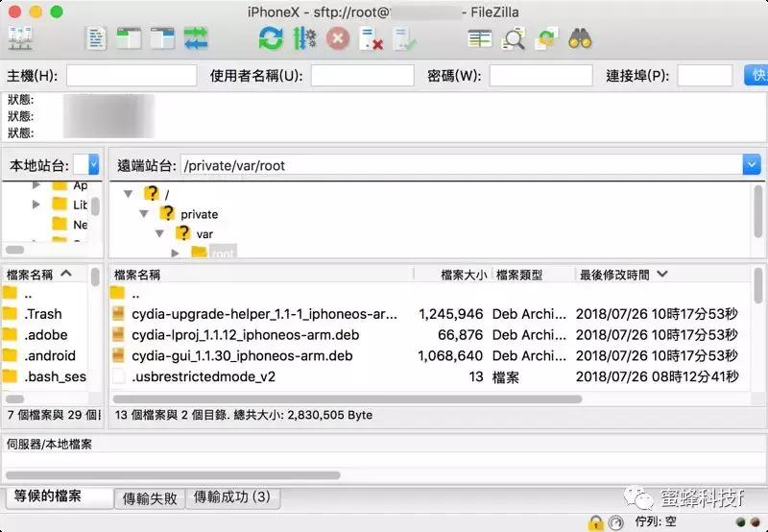This screenshot has width=768, height=532.
Task: Toggle the message log display icon
Action: coord(95,38)
